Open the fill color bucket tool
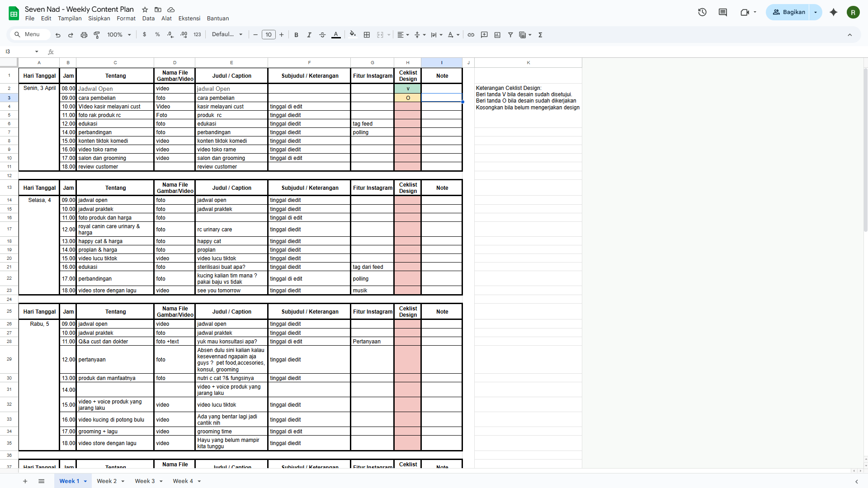The width and height of the screenshot is (868, 488). 353,34
